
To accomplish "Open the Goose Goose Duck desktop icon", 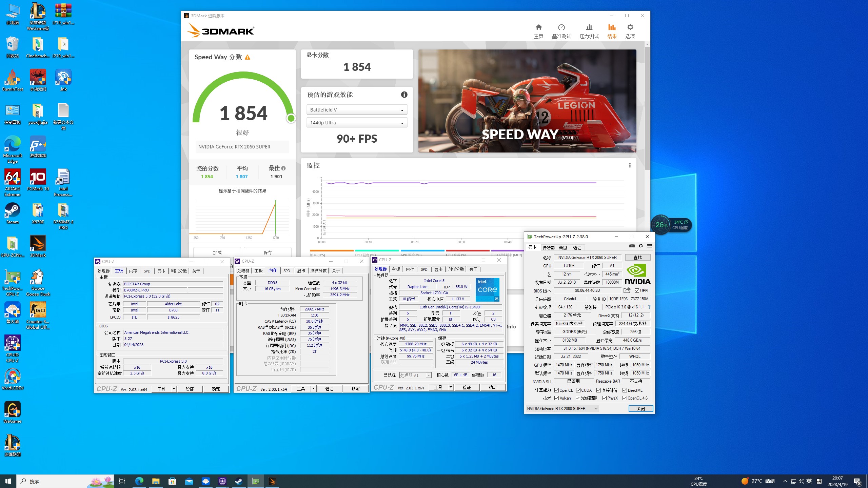I will (x=38, y=283).
